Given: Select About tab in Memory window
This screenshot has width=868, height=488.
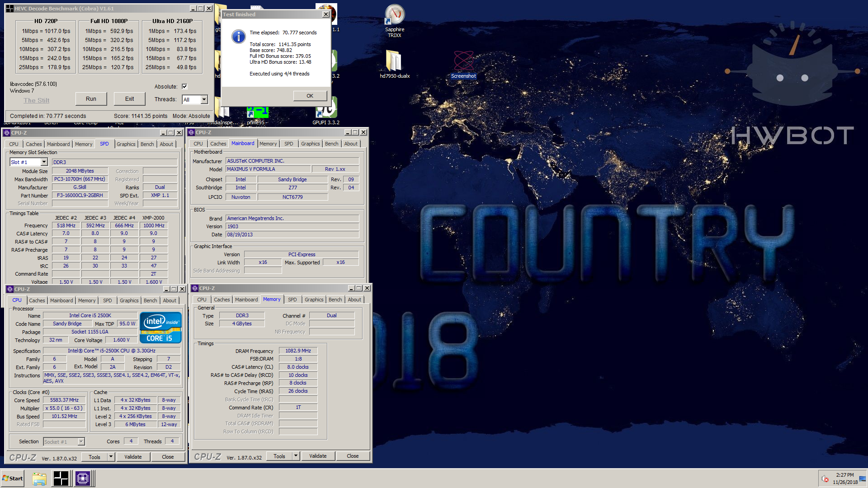Looking at the screenshot, I should pyautogui.click(x=354, y=300).
